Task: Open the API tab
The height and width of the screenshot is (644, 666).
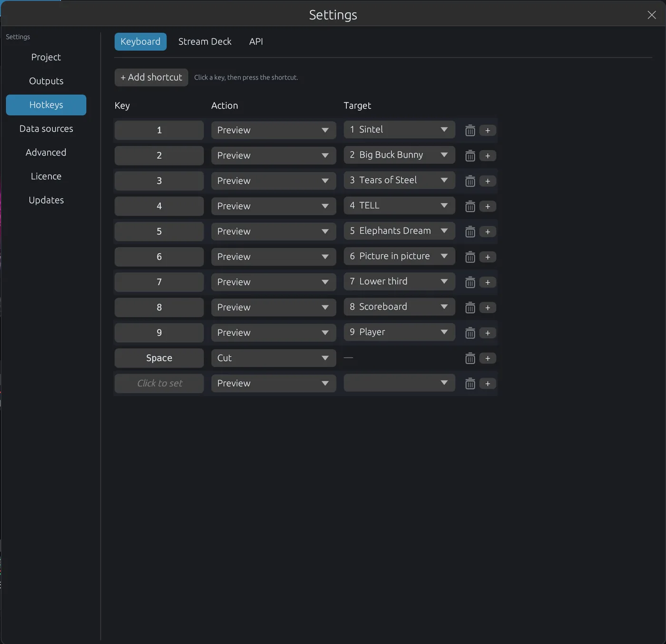Action: [256, 41]
